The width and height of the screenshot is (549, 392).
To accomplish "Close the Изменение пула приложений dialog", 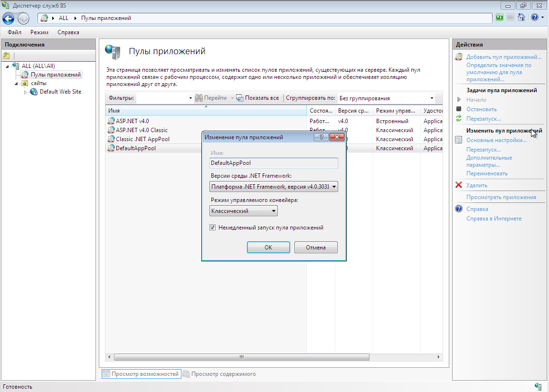I will [x=337, y=137].
